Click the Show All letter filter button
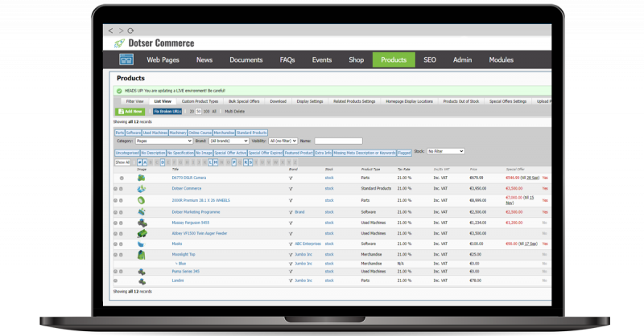The width and height of the screenshot is (644, 336). click(x=122, y=162)
